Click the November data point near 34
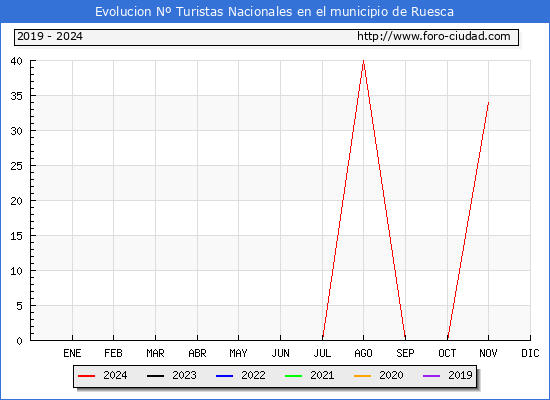 point(488,102)
